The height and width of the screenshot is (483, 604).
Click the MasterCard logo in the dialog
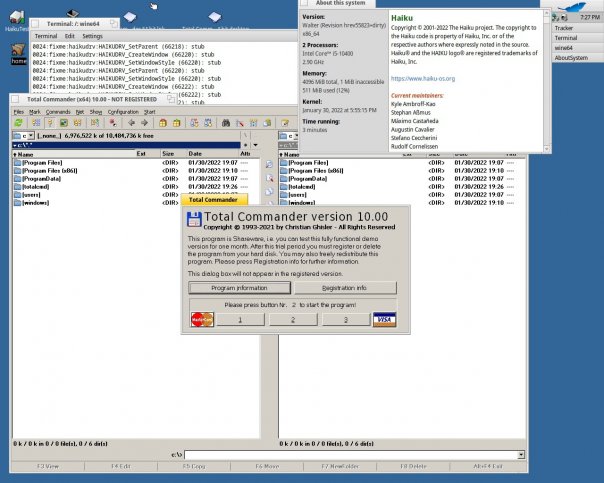(202, 319)
